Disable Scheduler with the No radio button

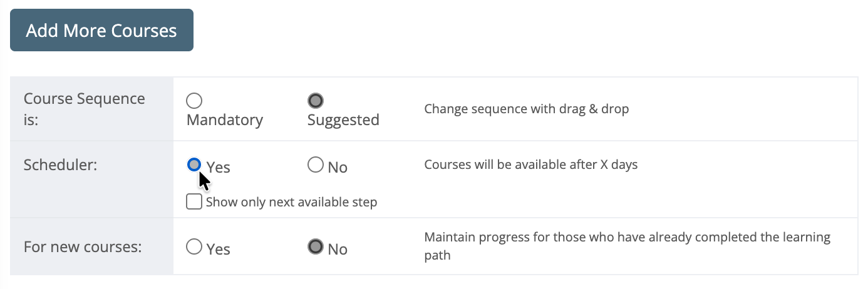[315, 165]
